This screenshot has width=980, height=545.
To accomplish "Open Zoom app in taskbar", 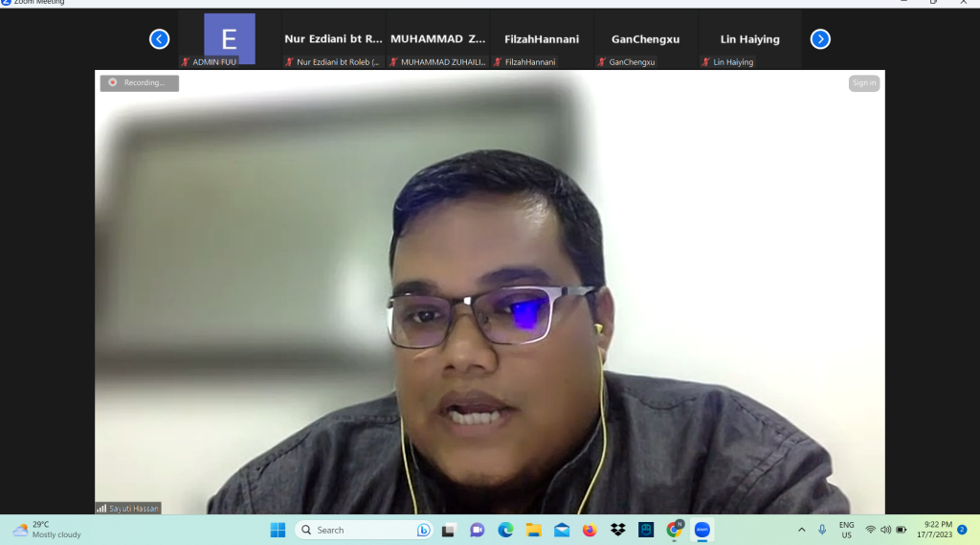I will coord(702,530).
